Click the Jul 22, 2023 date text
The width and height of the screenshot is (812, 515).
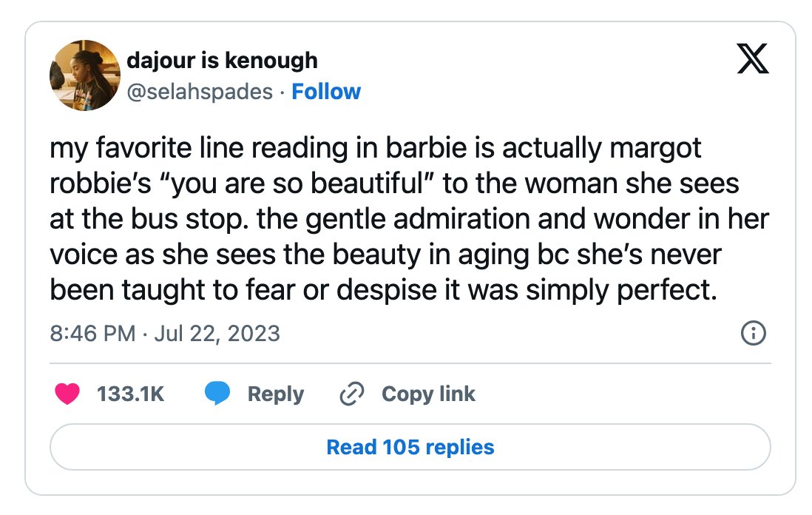(217, 333)
